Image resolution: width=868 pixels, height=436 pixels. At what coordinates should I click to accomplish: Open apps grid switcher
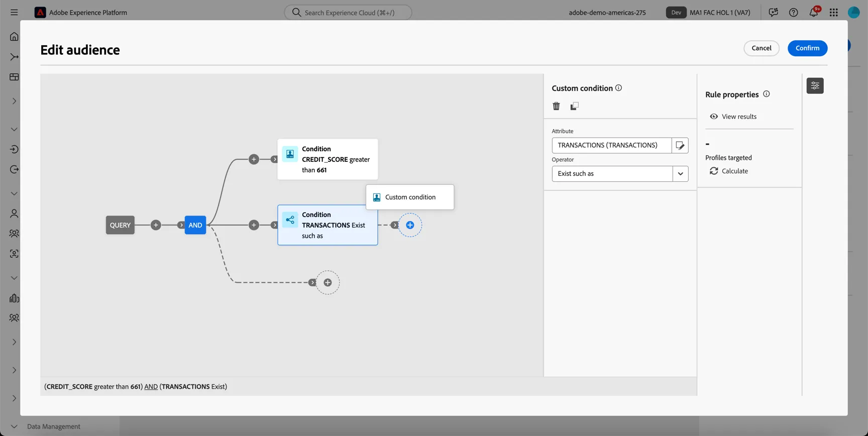click(834, 13)
